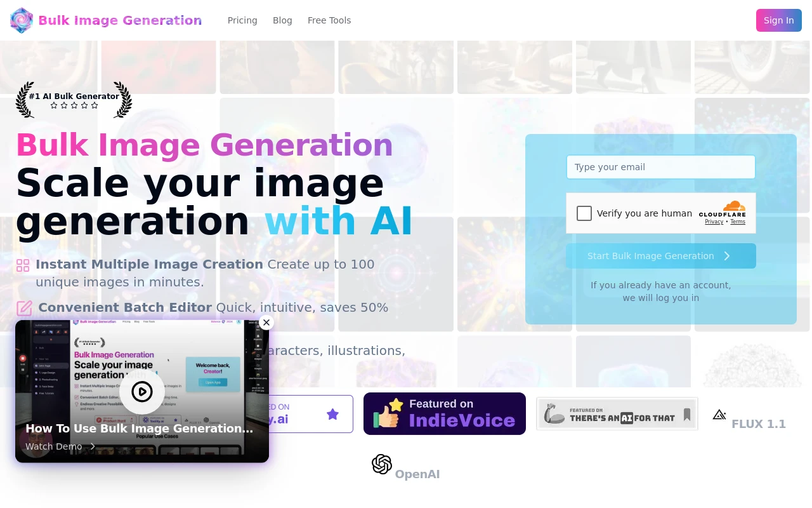Click the OpenAI logo near the bottom
The image size is (812, 508).
(x=381, y=464)
